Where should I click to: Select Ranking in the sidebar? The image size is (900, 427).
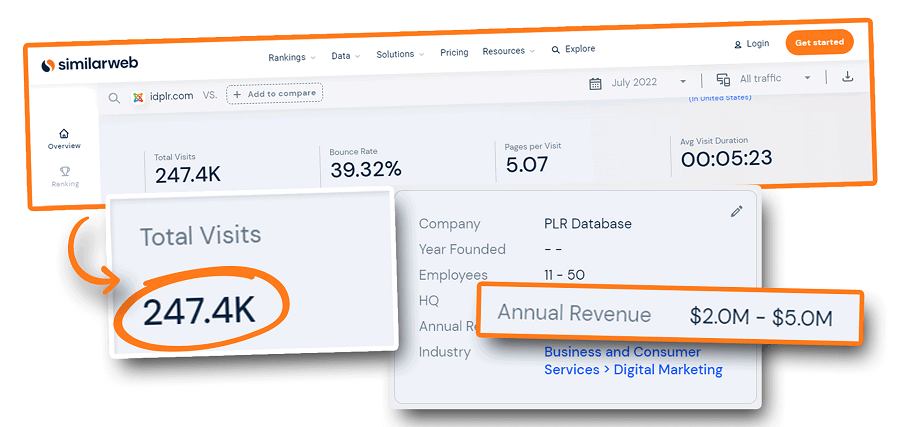65,177
